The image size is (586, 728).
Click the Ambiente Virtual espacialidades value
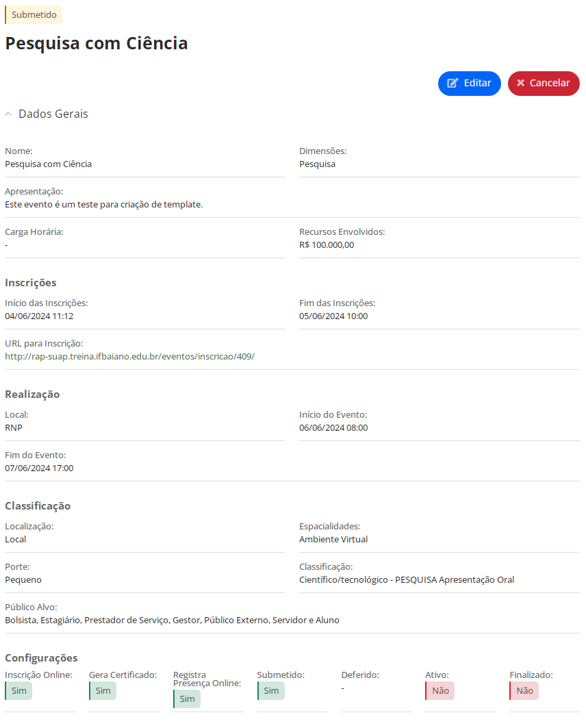333,539
